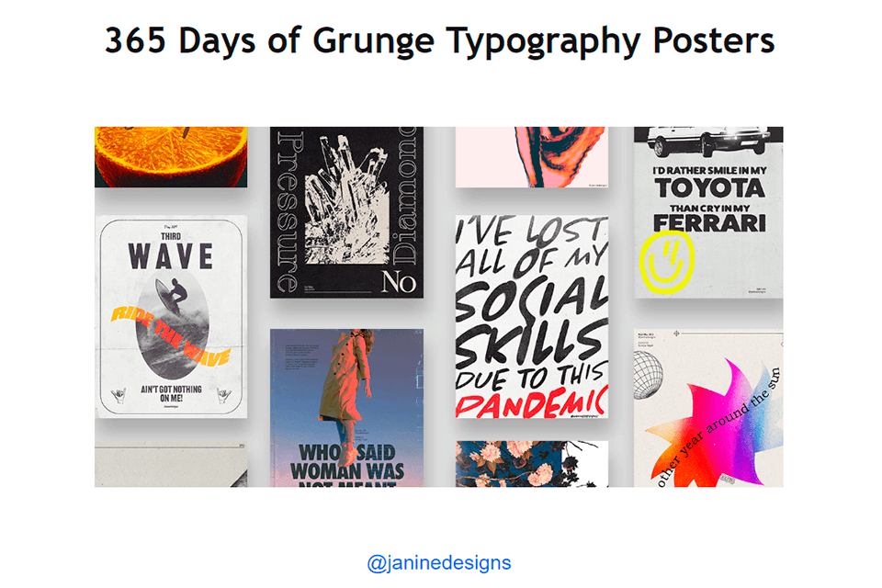Select the Toyota Ferrari quote poster
882x588 pixels.
[x=708, y=212]
